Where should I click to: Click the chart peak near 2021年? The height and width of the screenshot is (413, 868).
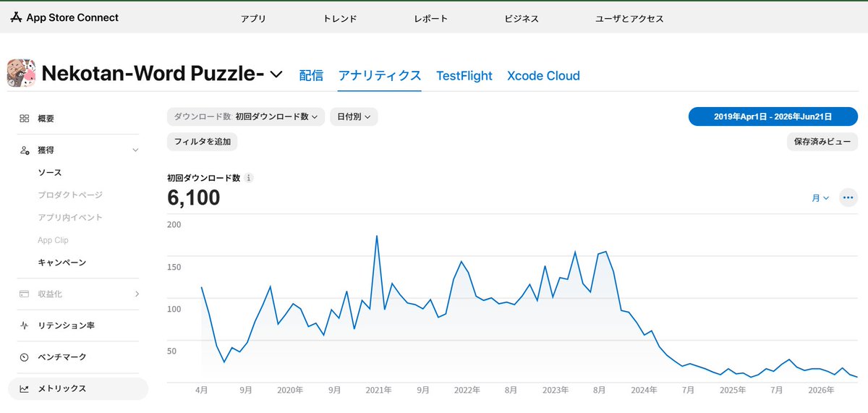pos(377,236)
